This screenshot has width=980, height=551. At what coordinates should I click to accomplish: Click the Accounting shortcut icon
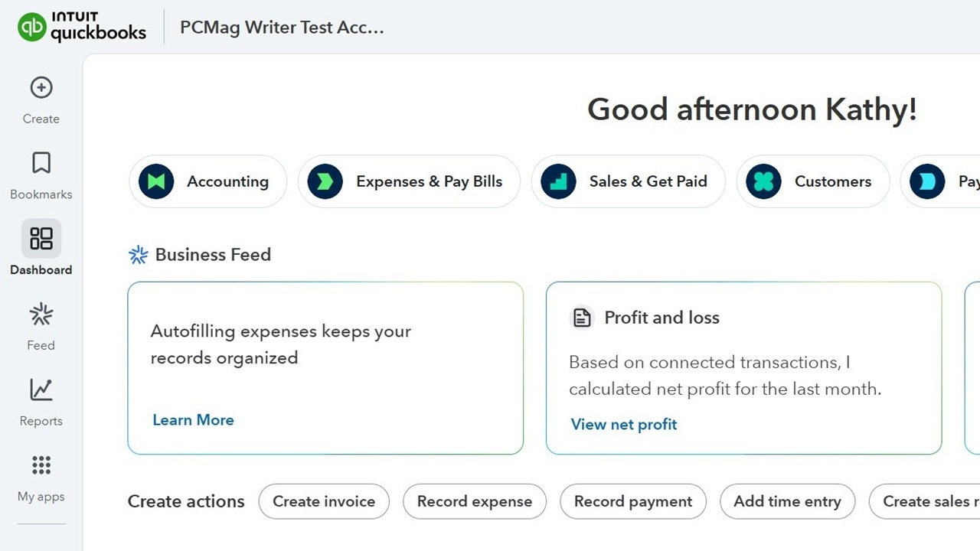click(155, 181)
